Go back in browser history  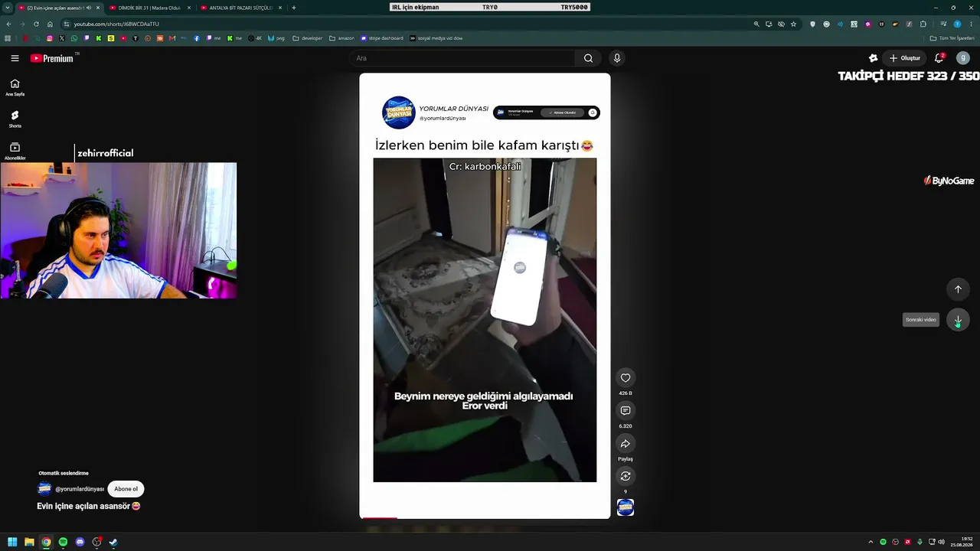coord(8,24)
